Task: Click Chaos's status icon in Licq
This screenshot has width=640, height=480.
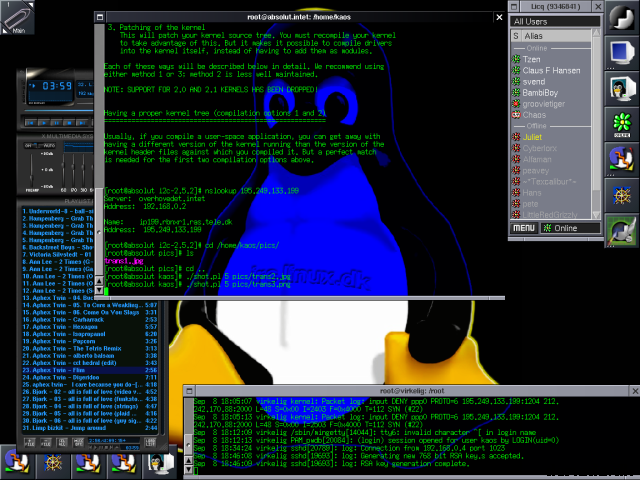Action: (516, 115)
